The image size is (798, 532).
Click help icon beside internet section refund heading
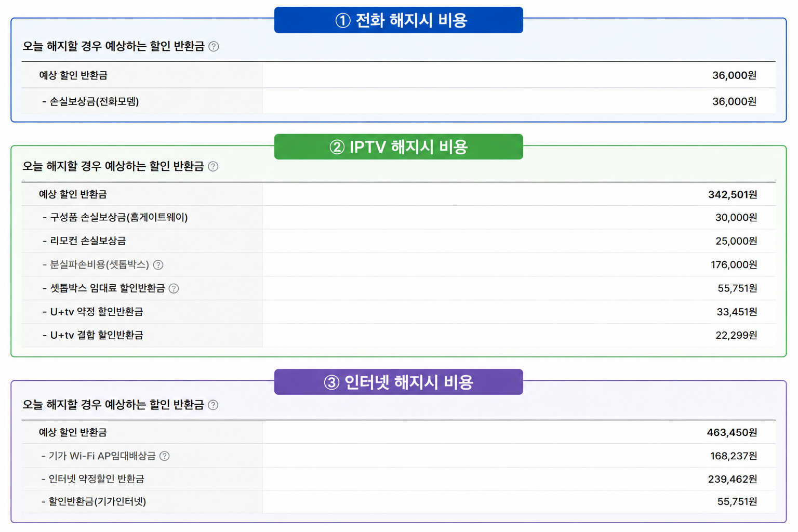[x=213, y=405]
